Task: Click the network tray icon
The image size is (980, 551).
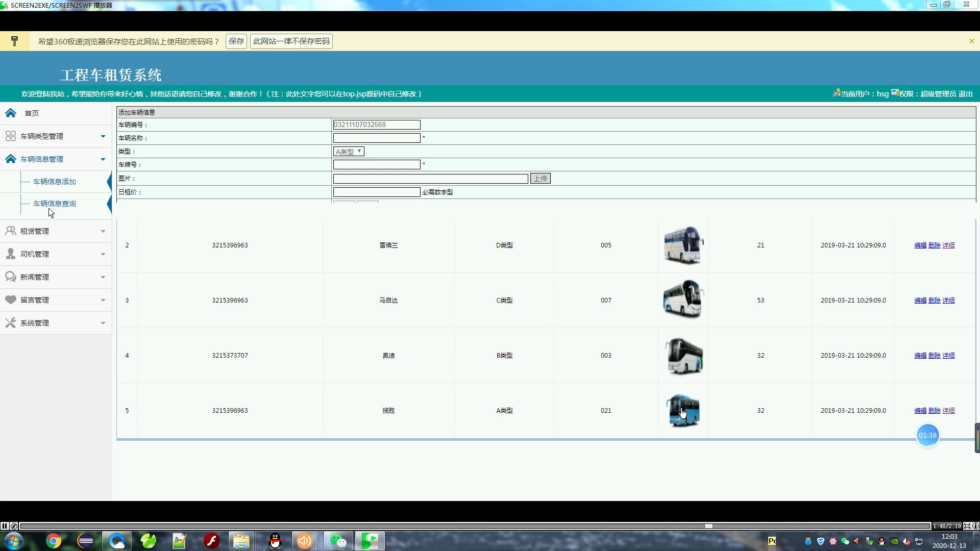Action: point(919,541)
